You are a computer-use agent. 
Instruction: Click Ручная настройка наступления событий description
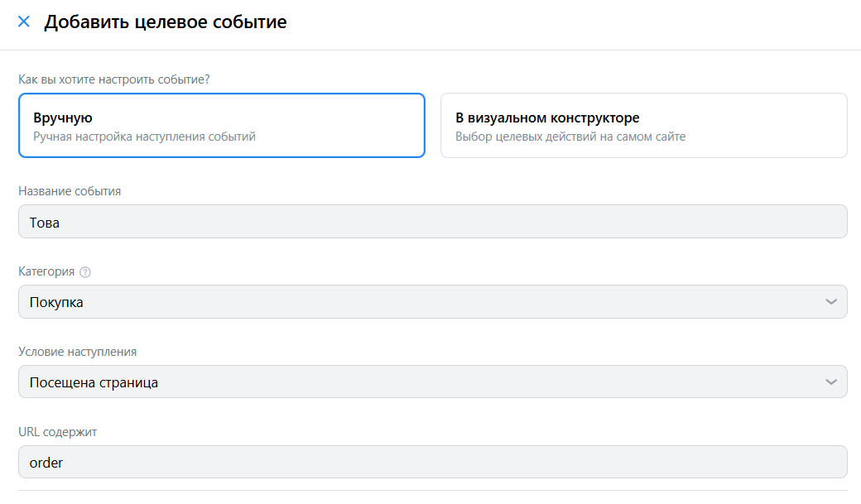click(144, 137)
